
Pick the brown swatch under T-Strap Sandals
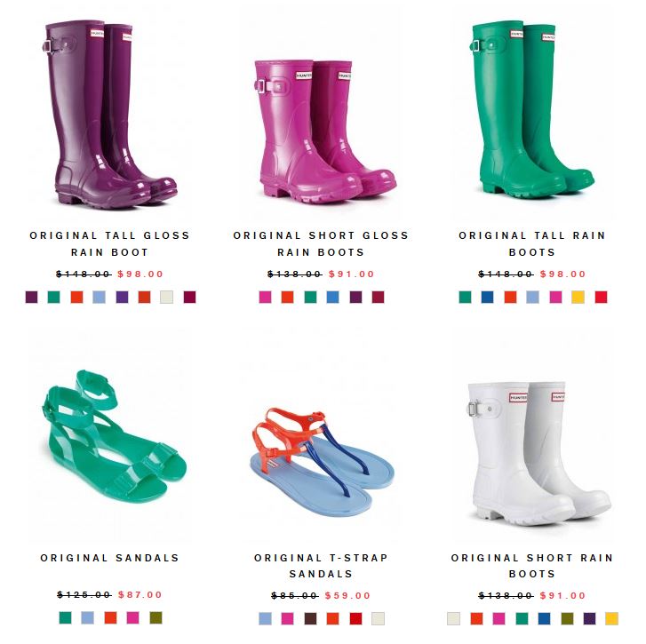310,618
